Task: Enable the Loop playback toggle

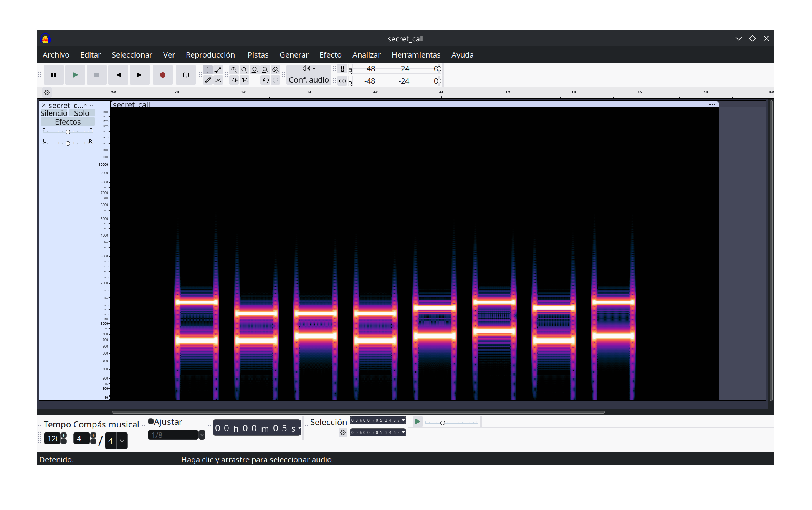Action: click(x=186, y=75)
